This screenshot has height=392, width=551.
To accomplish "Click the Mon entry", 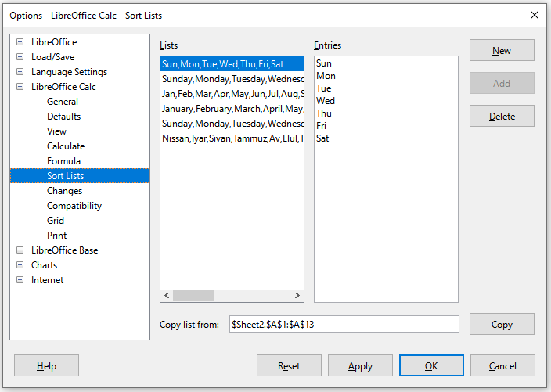I will [326, 76].
